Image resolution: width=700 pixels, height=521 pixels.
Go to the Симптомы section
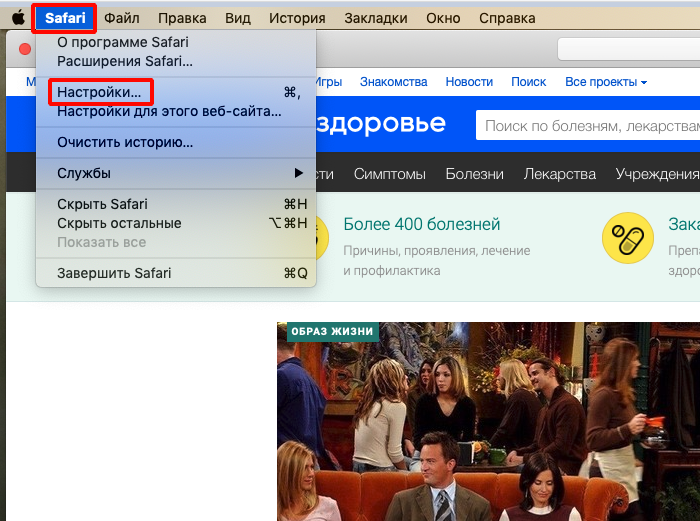[x=390, y=174]
